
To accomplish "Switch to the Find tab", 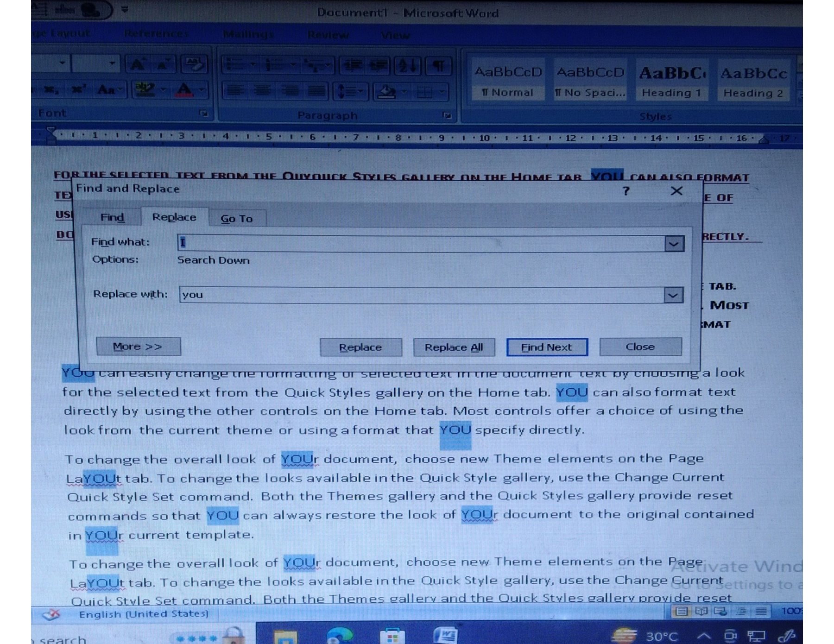I will click(x=112, y=217).
